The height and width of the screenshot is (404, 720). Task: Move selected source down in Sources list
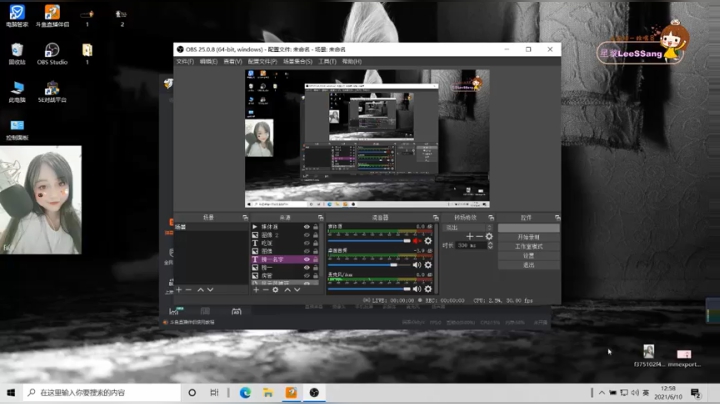[x=297, y=290]
